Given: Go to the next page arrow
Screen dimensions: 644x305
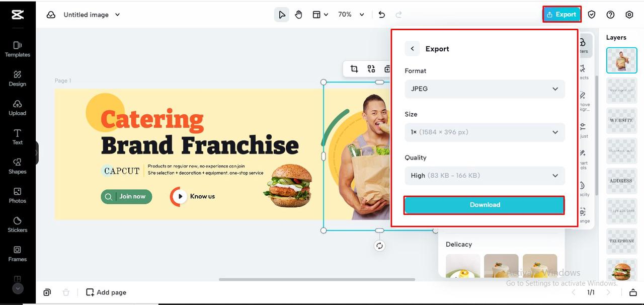Looking at the screenshot, I should click(608, 292).
